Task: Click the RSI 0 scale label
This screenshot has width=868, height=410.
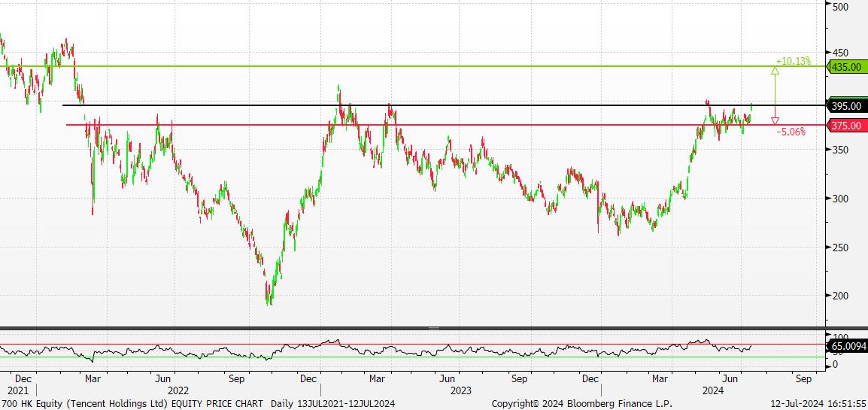Action: pos(836,365)
